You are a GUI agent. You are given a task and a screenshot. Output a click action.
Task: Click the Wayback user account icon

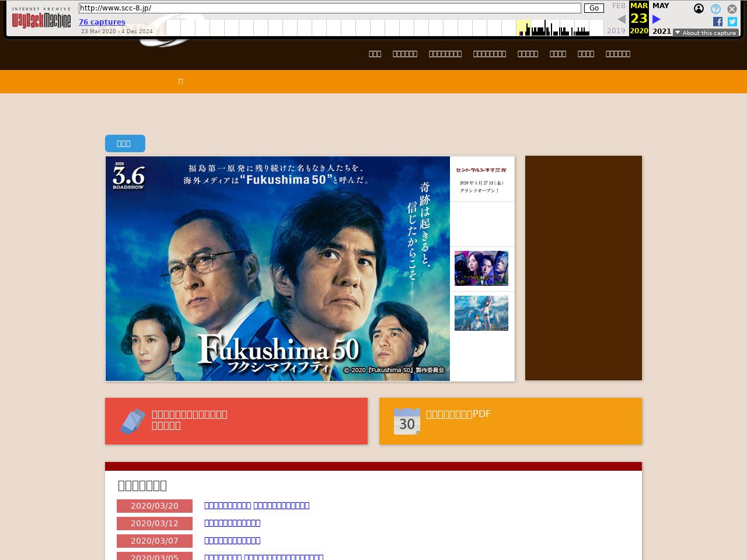click(x=699, y=9)
